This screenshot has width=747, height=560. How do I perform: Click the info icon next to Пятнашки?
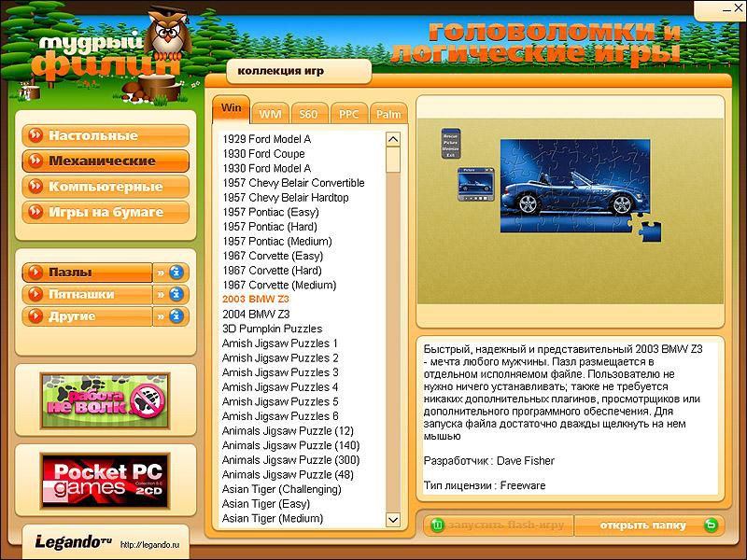click(x=176, y=295)
